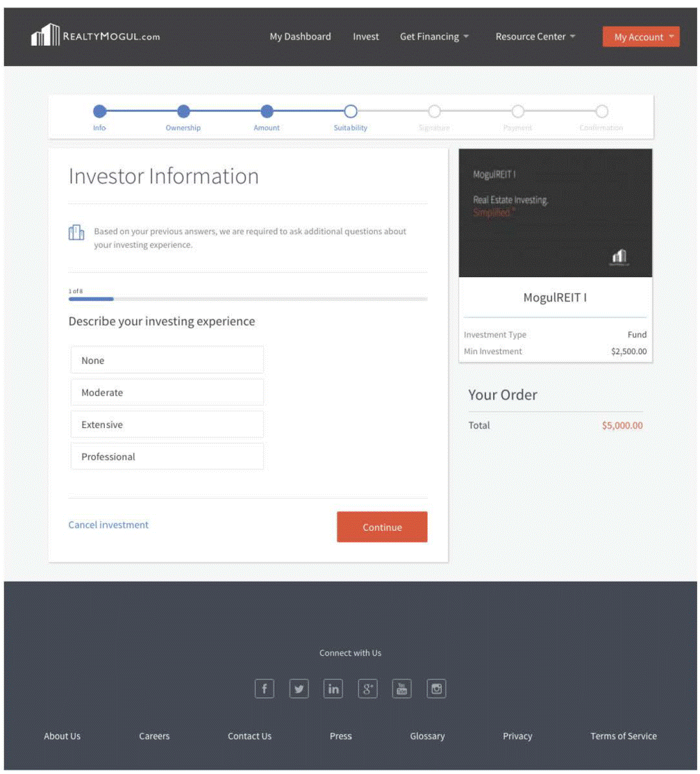Screen dimensions: 700x774
Task: Open the YouTube social icon
Action: pos(401,689)
